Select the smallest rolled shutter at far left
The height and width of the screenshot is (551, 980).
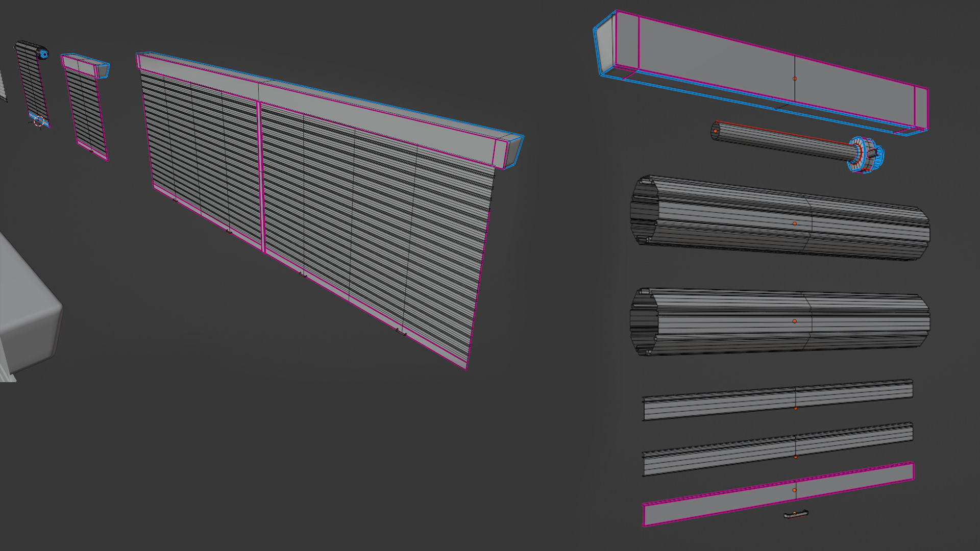(x=32, y=84)
